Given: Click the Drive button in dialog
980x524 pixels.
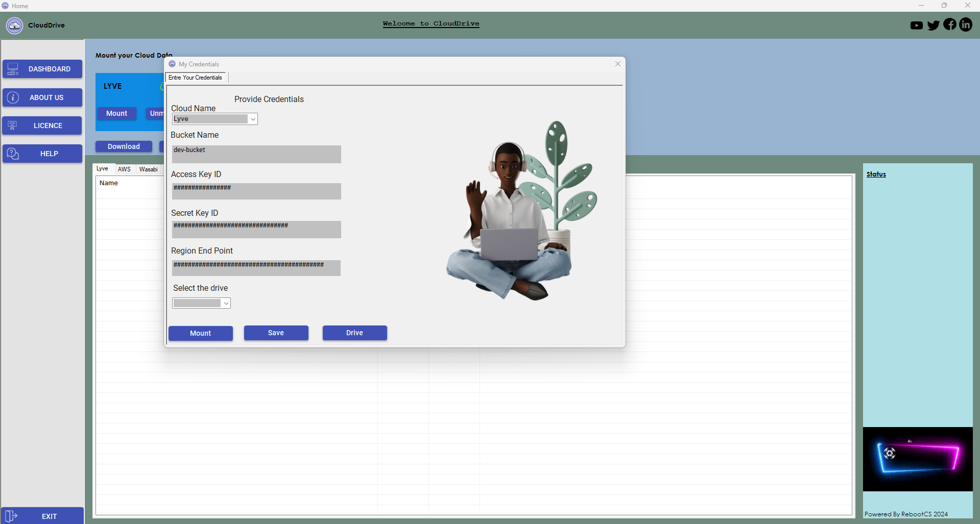Looking at the screenshot, I should click(x=354, y=333).
